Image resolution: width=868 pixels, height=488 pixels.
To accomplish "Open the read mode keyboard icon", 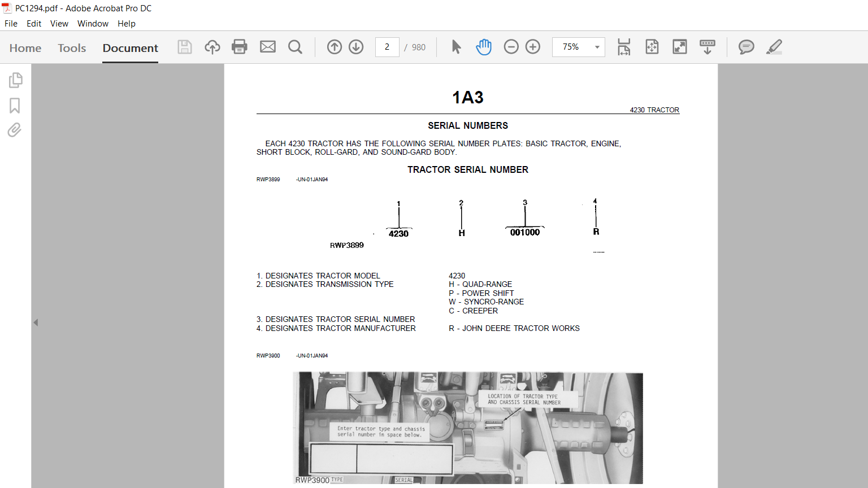I will click(x=708, y=47).
